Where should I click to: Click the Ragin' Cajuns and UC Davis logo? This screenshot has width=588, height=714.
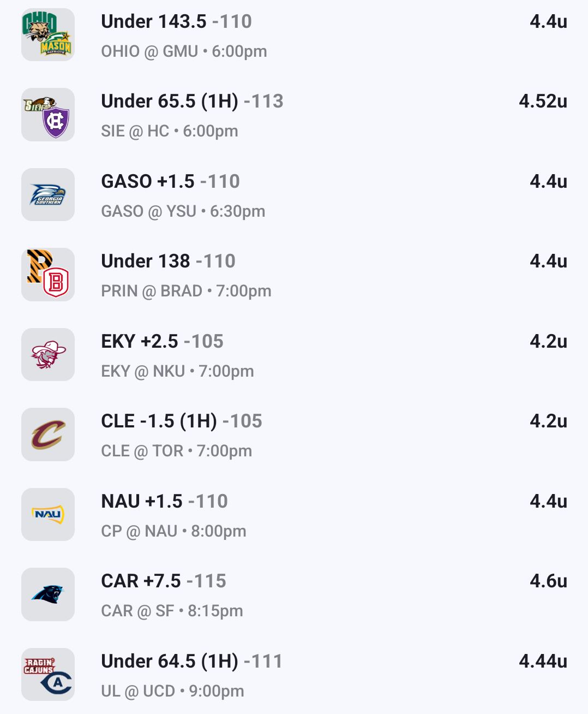(48, 675)
